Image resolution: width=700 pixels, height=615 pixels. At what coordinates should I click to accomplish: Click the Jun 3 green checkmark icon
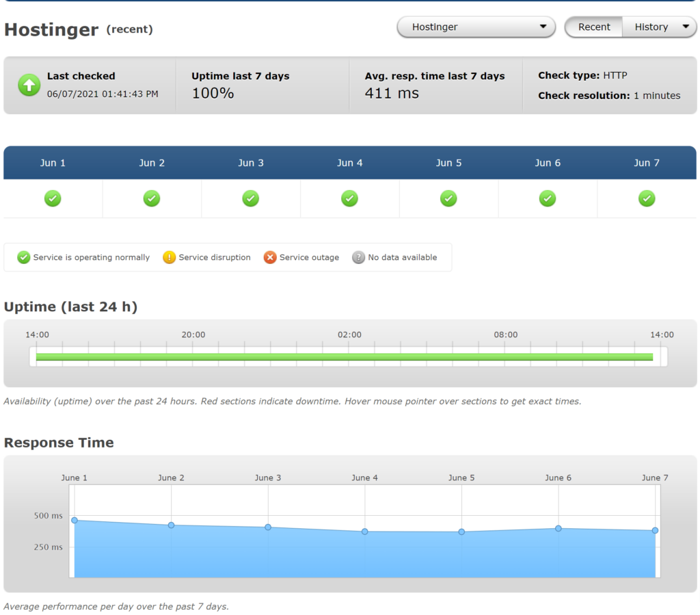(x=251, y=198)
